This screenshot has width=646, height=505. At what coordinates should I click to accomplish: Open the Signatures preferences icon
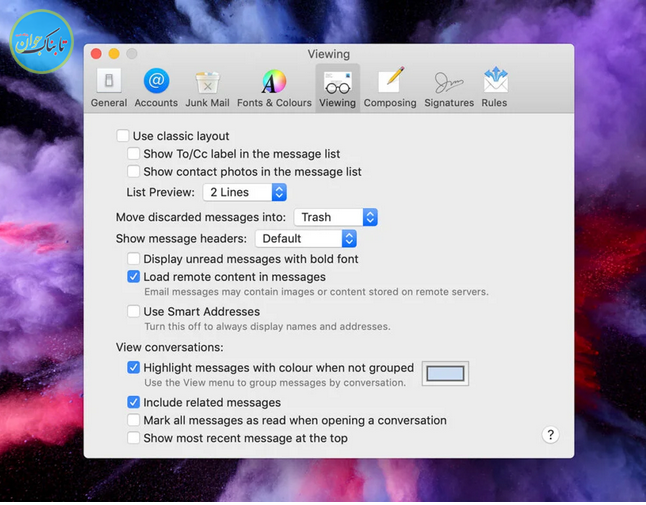448,82
